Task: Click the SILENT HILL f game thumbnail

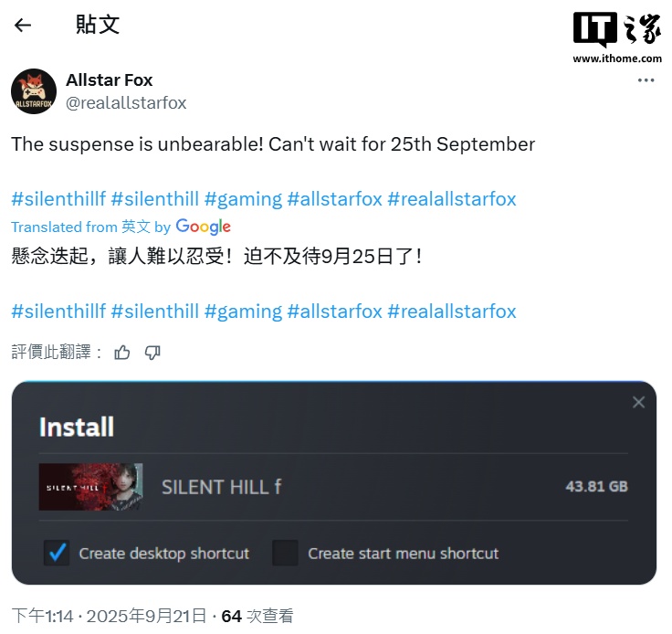Action: (x=90, y=487)
